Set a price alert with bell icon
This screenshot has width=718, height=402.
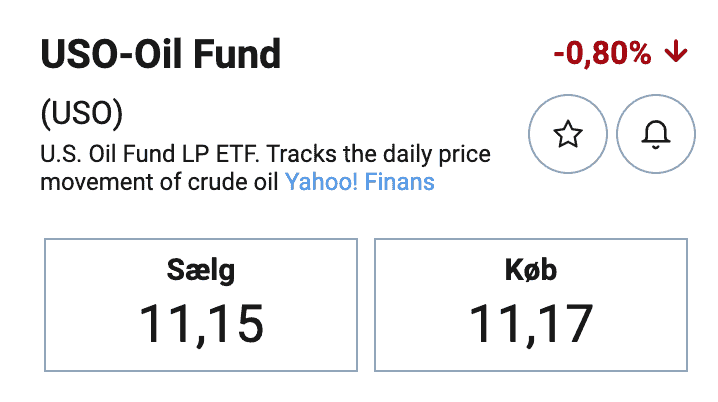[x=656, y=134]
